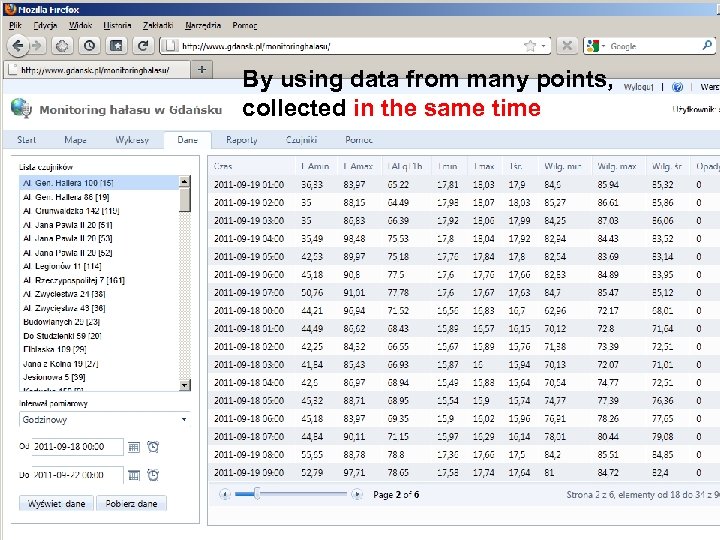Select sensor Al. Gen. Hallera 86 [19]

[99, 197]
